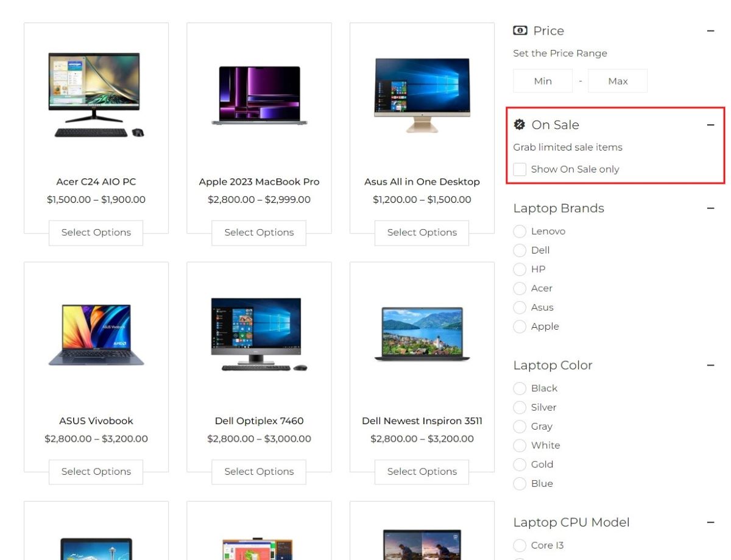Viewport: 731px width, 560px height.
Task: Filter by Gray laptop color
Action: coord(520,427)
